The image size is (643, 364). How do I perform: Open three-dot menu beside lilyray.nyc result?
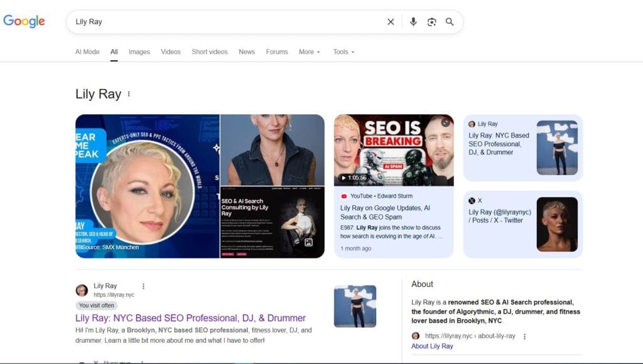click(x=143, y=286)
